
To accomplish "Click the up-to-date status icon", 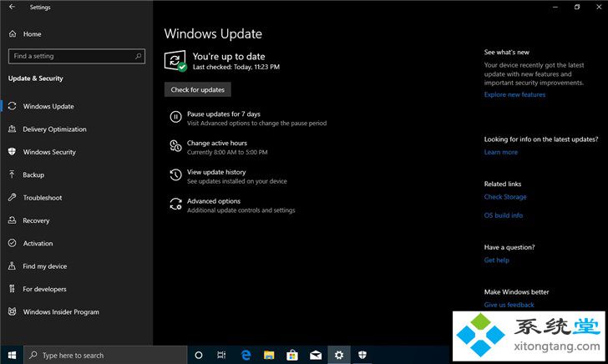I will (175, 61).
